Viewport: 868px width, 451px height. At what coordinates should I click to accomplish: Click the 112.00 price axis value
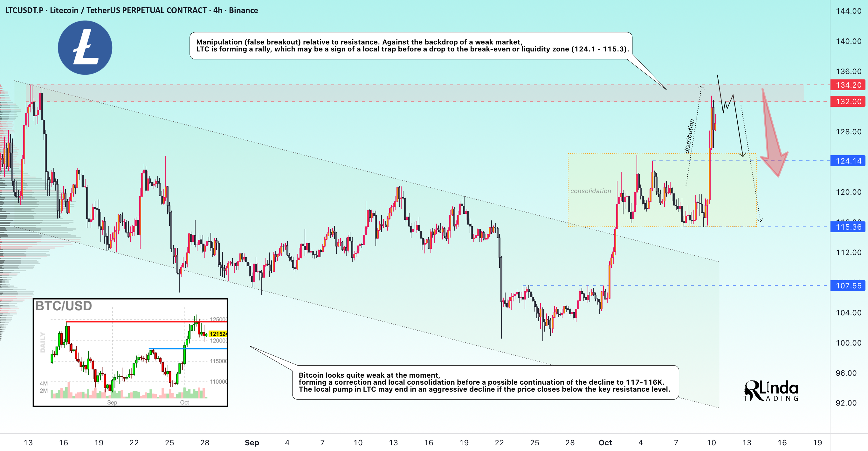pos(849,252)
